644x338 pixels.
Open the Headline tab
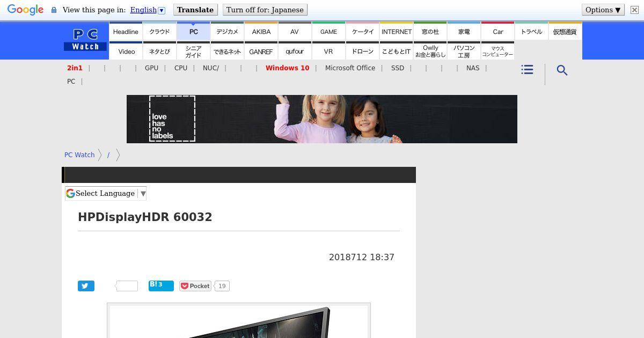coord(126,31)
